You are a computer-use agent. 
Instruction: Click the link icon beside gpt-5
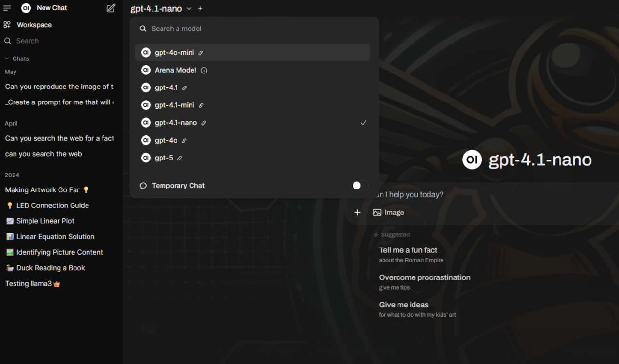(179, 158)
